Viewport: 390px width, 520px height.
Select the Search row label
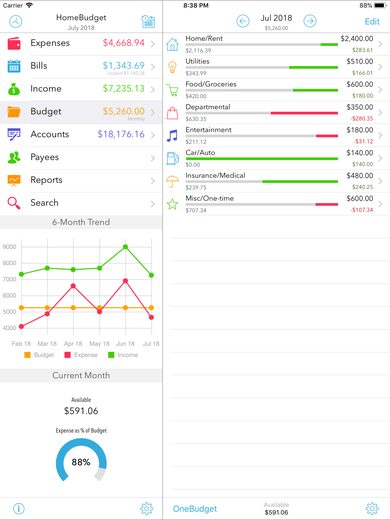pos(44,203)
